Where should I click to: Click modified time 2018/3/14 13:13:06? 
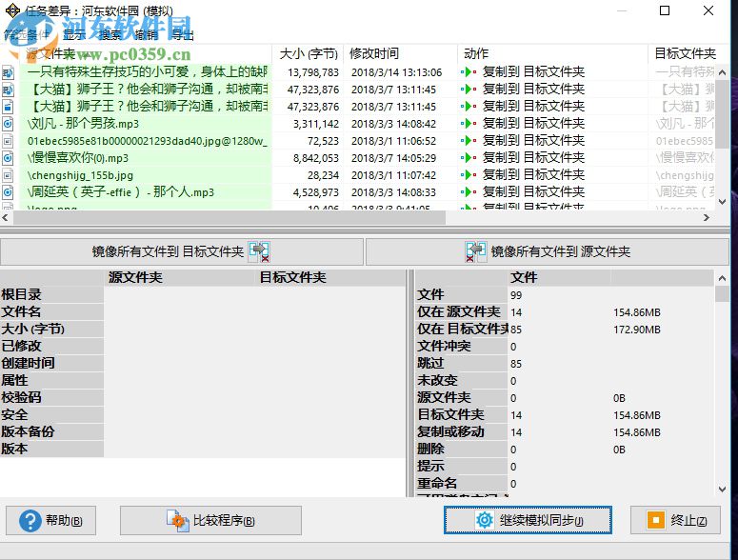tap(397, 72)
